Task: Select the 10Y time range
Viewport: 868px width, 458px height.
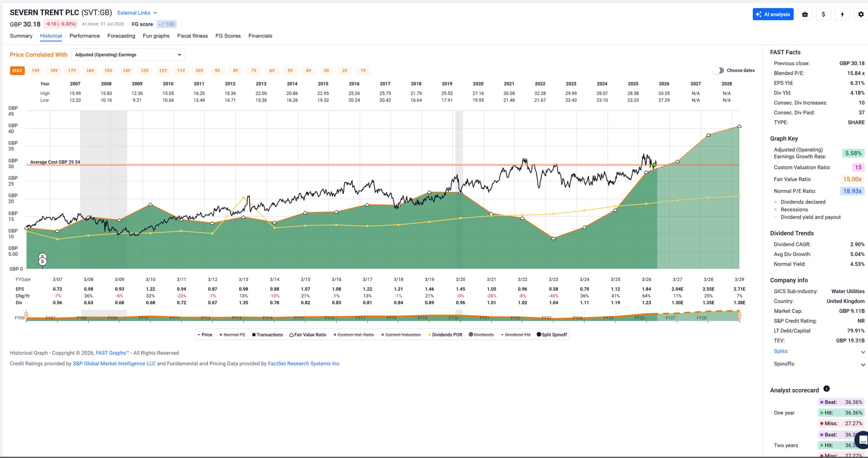Action: tap(199, 70)
